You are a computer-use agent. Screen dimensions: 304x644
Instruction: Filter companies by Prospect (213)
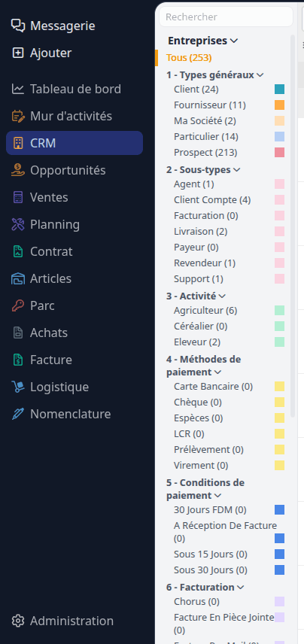[205, 153]
